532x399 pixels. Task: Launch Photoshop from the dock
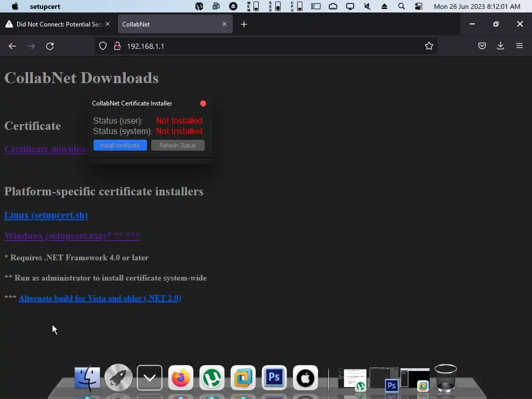click(274, 378)
